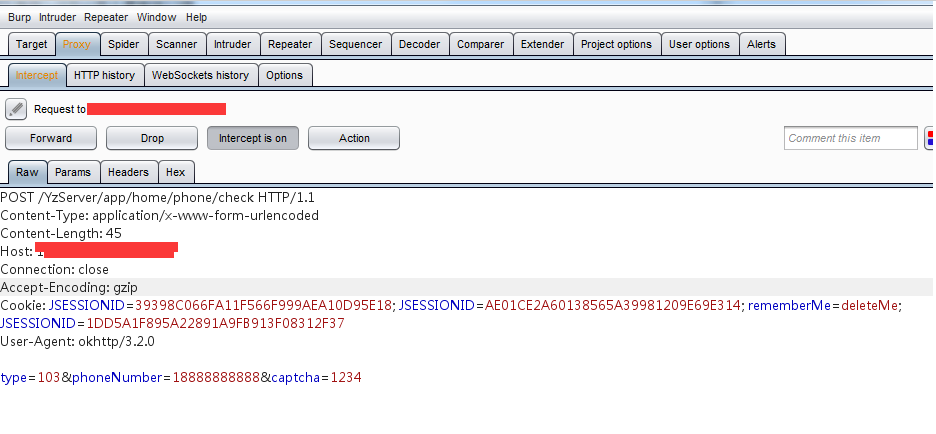936x434 pixels.
Task: Toggle the Intercept is on button
Action: (252, 138)
